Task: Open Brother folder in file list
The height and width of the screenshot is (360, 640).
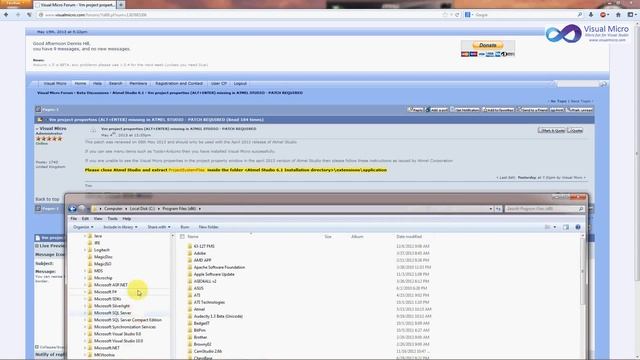Action: [x=200, y=337]
